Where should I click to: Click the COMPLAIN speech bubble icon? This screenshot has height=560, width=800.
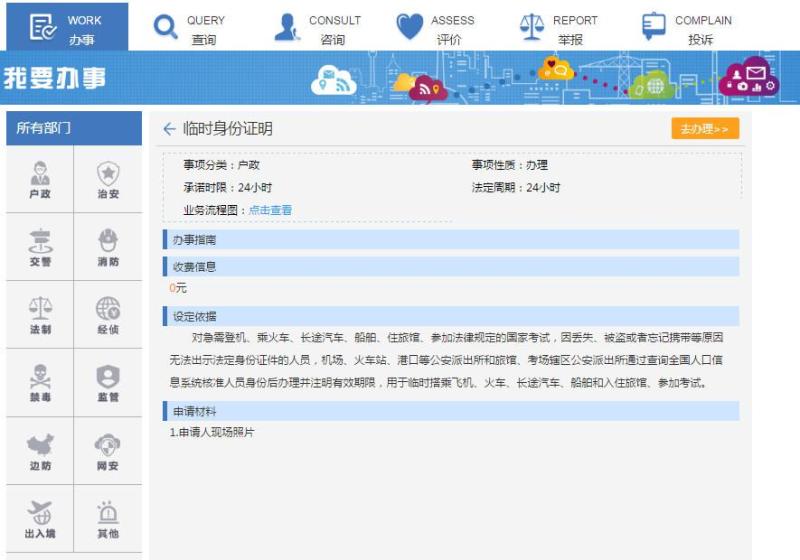(x=654, y=27)
